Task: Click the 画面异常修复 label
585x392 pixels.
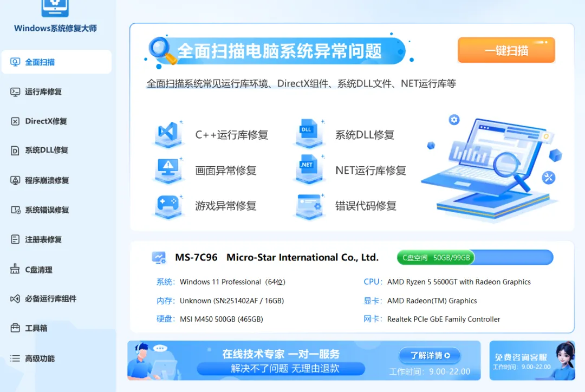Action: [x=226, y=171]
